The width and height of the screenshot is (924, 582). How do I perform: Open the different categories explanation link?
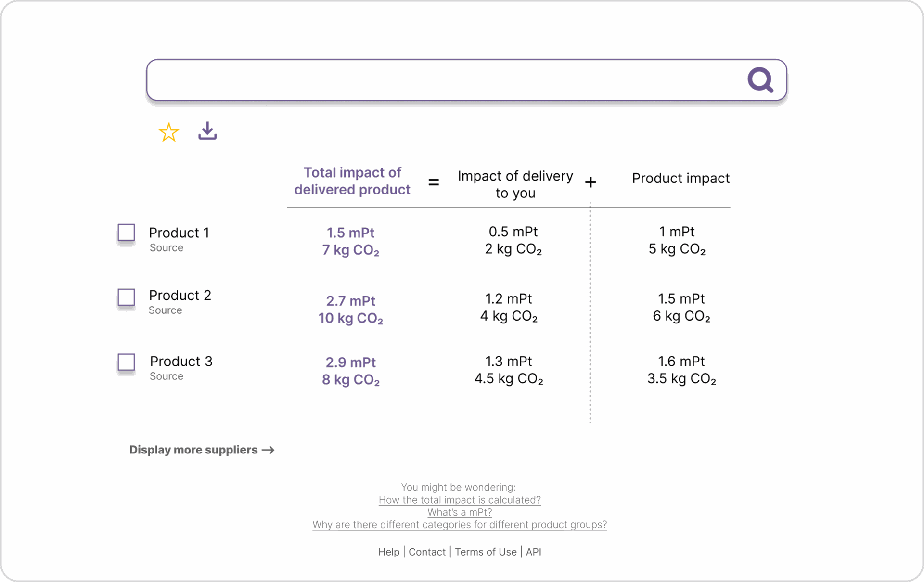pos(460,525)
